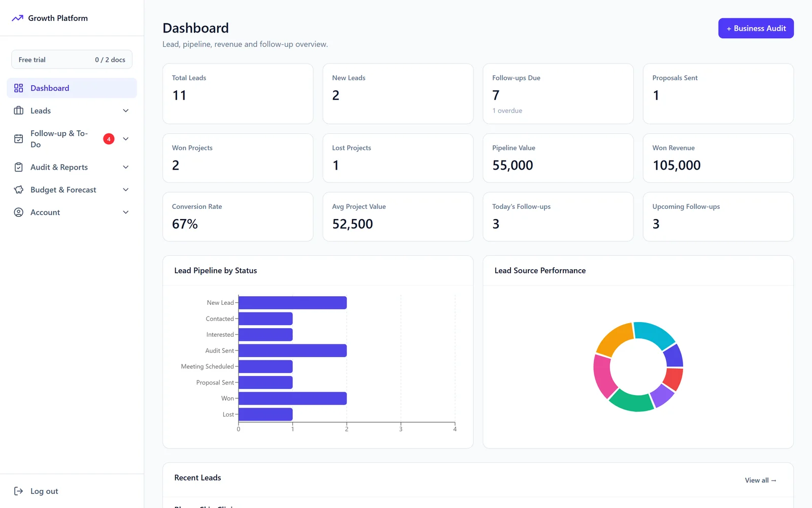Click the Budget & Forecast piggy bank icon
This screenshot has height=508, width=812.
[19, 189]
